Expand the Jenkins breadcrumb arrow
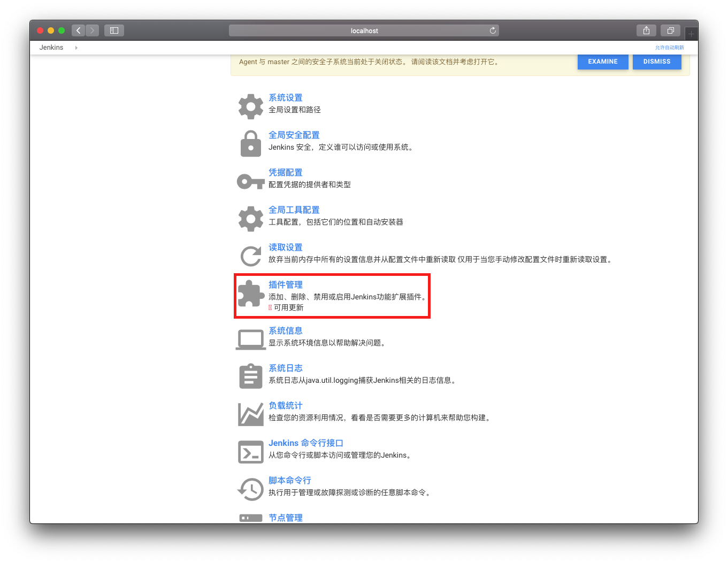The width and height of the screenshot is (728, 563). coord(76,48)
